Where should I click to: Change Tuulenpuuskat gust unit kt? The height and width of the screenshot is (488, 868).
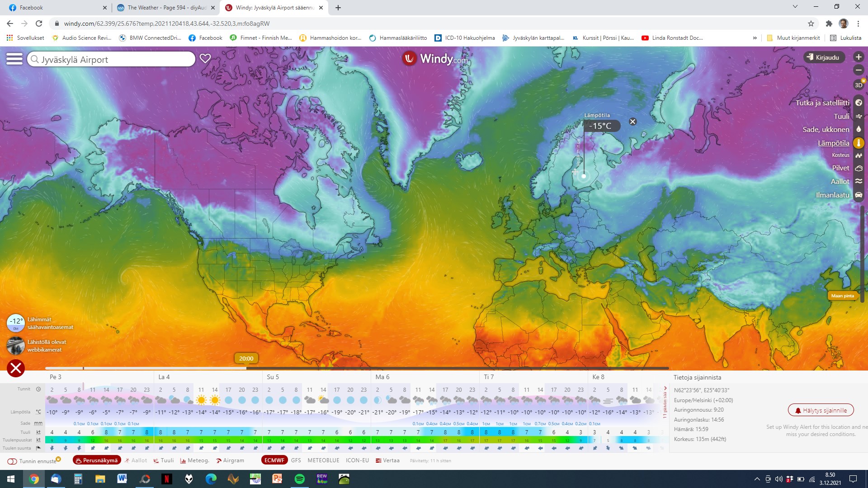pos(38,440)
